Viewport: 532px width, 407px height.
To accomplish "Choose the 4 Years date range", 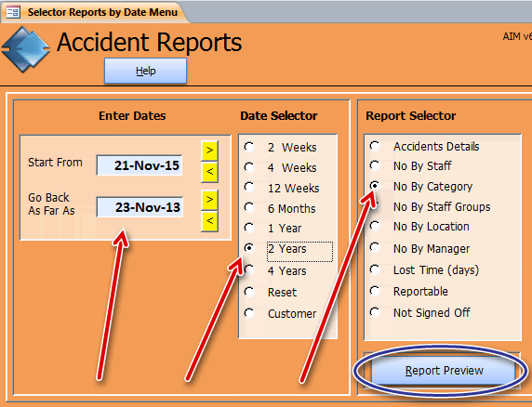I will coord(249,270).
